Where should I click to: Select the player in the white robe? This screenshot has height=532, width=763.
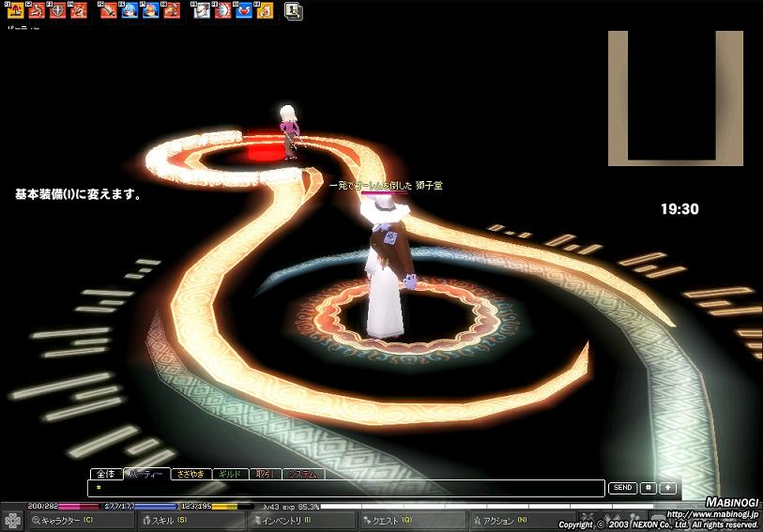[x=388, y=269]
